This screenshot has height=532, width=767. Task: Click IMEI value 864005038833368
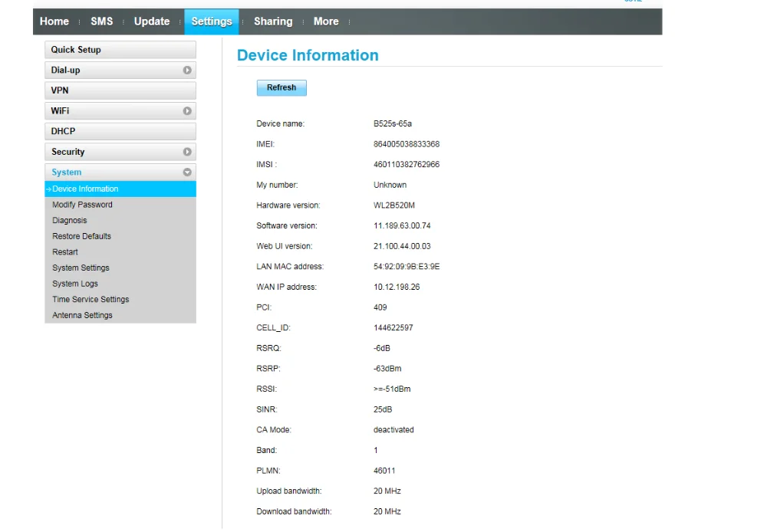[x=407, y=144]
